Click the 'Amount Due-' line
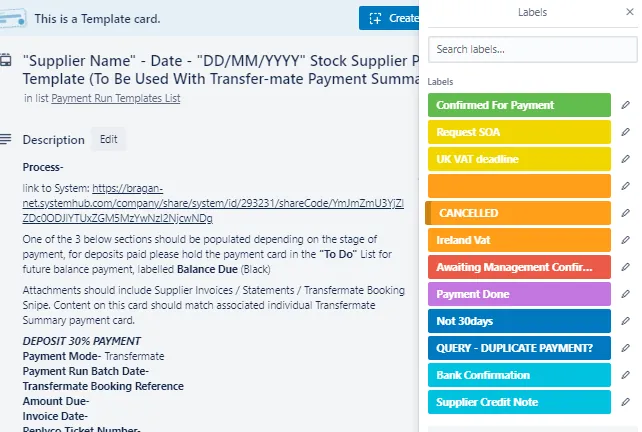The image size is (642, 432). (56, 401)
